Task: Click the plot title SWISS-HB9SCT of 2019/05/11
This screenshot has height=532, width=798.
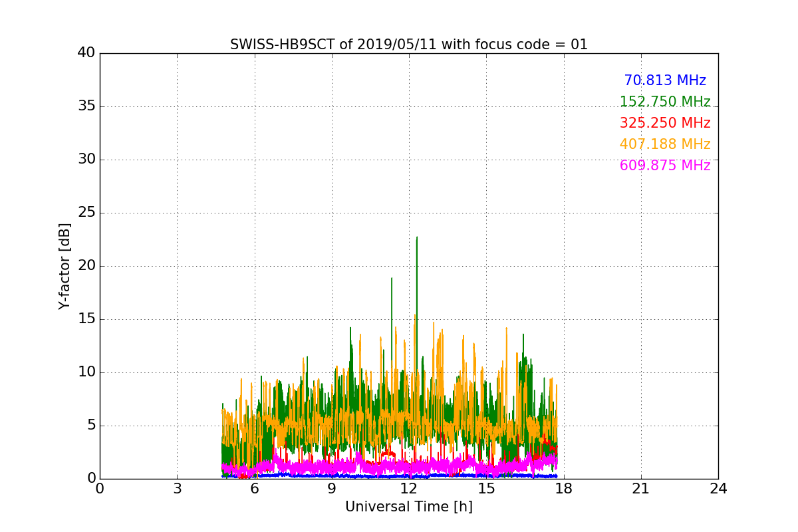Action: pos(408,45)
